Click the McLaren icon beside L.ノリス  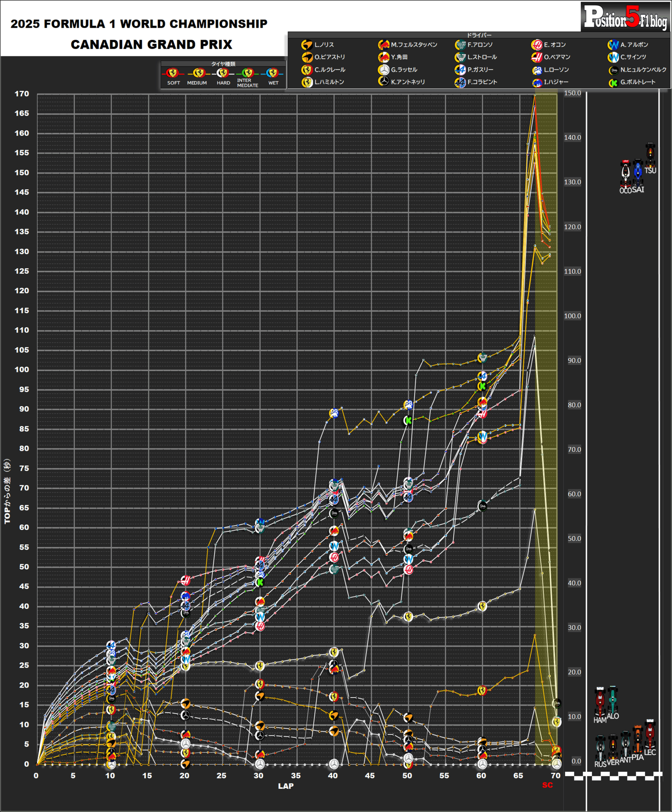tap(307, 45)
